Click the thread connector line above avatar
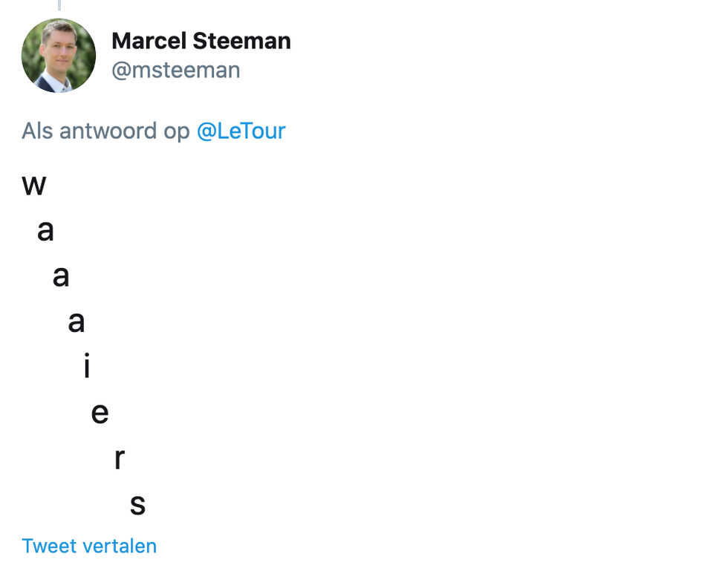 59,5
